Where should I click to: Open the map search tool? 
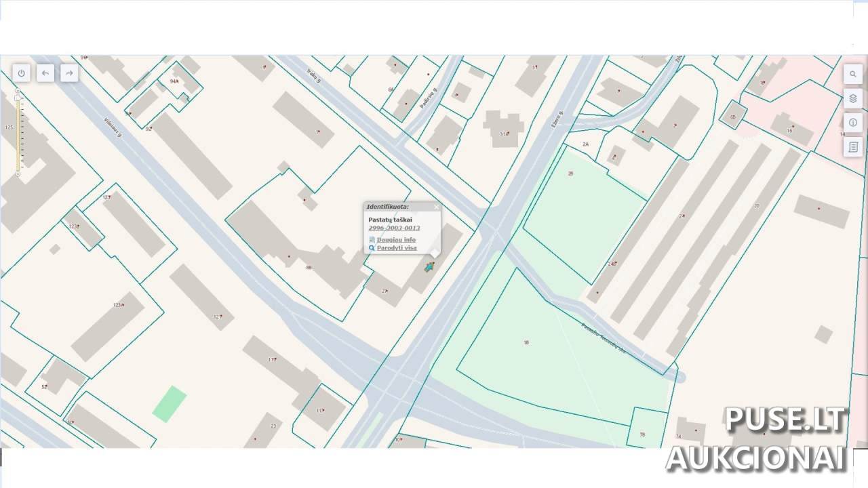point(852,74)
